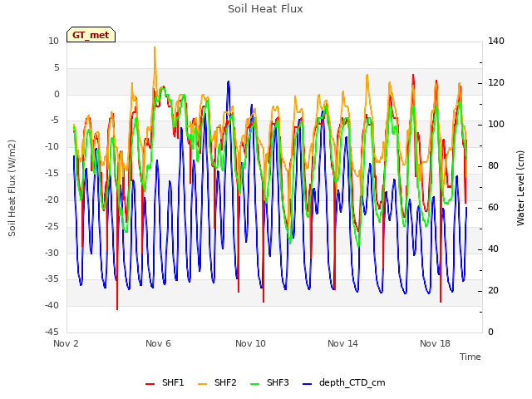532x399 pixels.
Task: Click the Nov 14 x-axis tick label
Action: [x=342, y=343]
